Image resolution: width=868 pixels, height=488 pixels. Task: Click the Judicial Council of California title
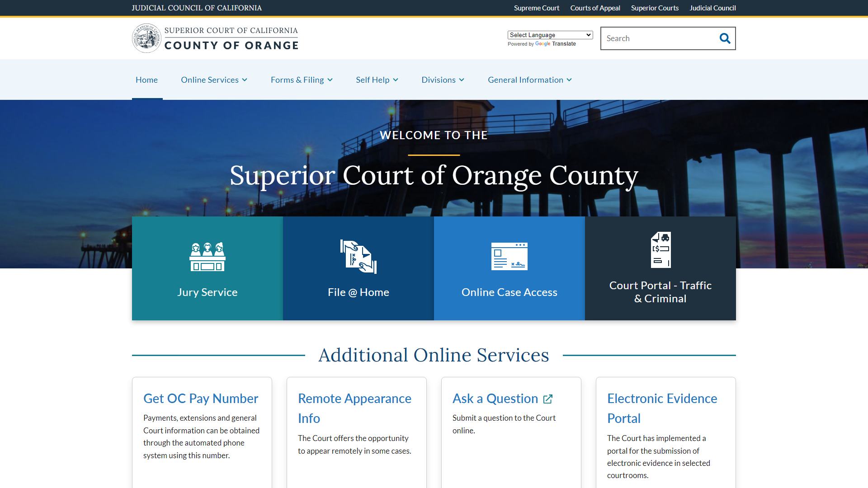point(197,8)
